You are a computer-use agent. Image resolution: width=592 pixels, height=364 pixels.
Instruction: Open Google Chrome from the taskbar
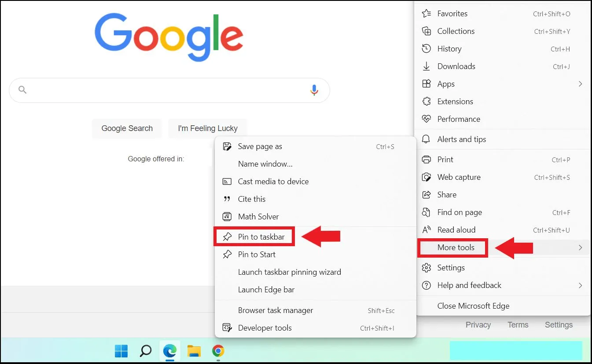pos(218,351)
